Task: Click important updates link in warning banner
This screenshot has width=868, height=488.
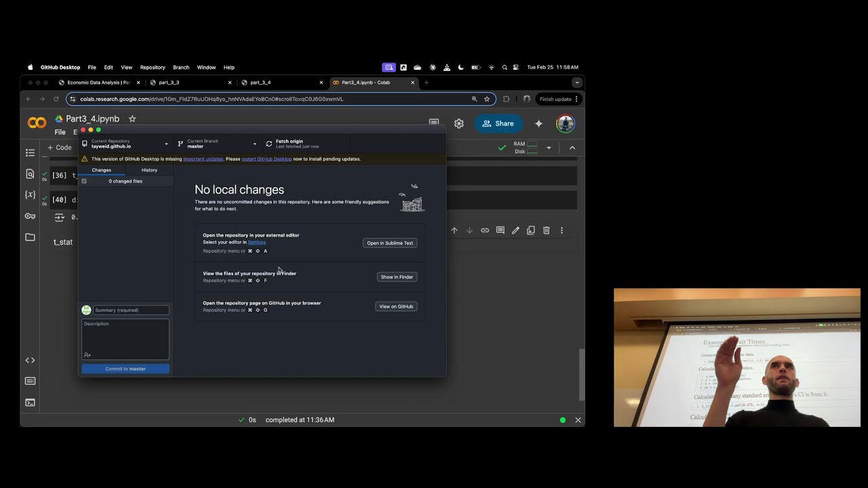Action: (203, 159)
